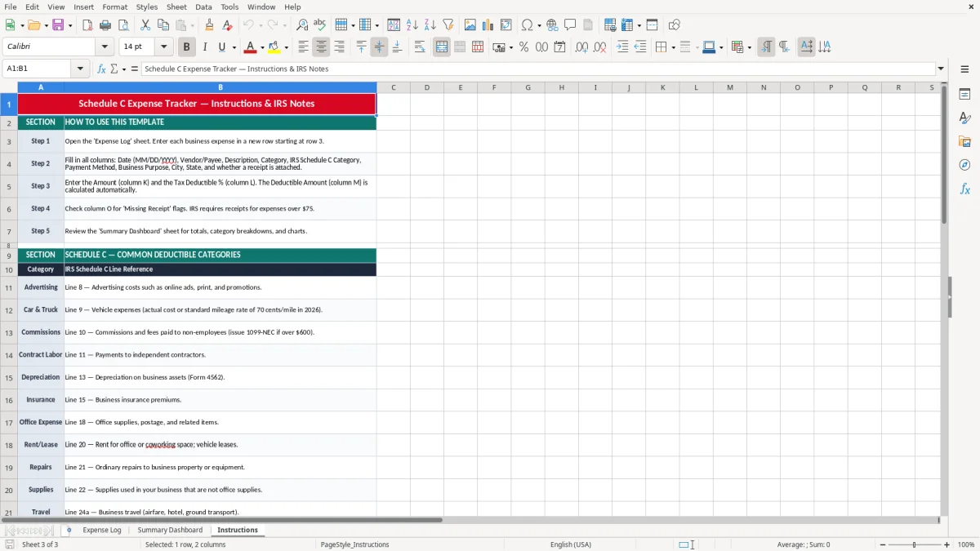
Task: Click Format as Percent icon
Action: pos(523,47)
